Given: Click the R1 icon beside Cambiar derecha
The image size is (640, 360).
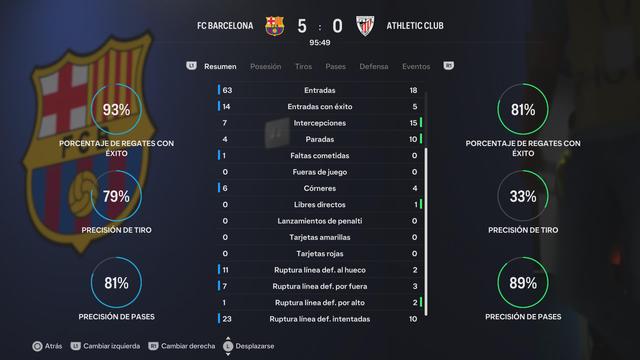Looking at the screenshot, I should click(x=153, y=346).
